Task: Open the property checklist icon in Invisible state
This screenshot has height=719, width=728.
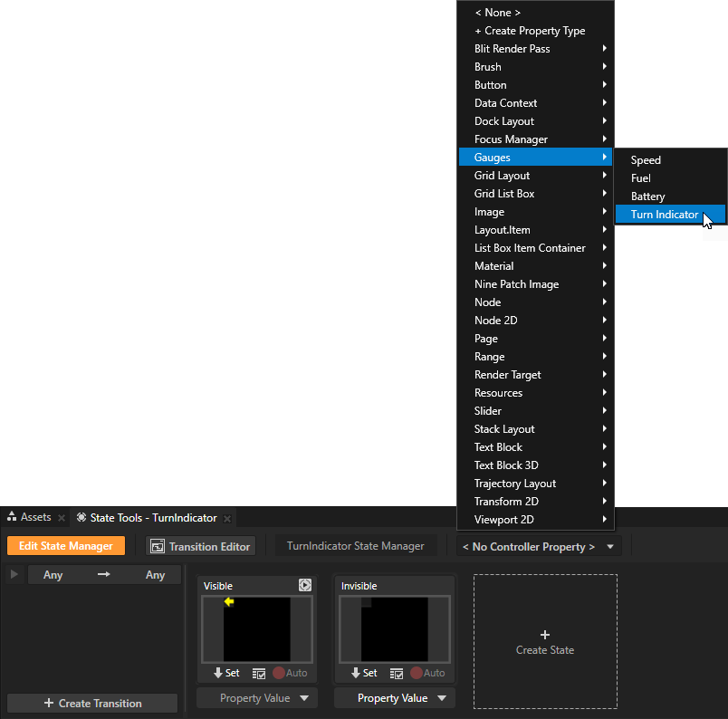Action: tap(397, 673)
